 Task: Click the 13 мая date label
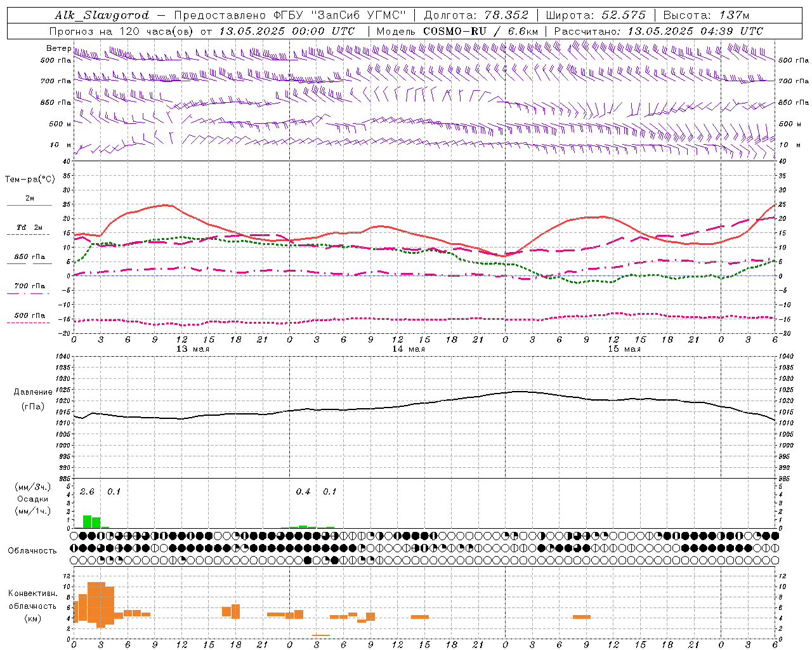coord(193,349)
